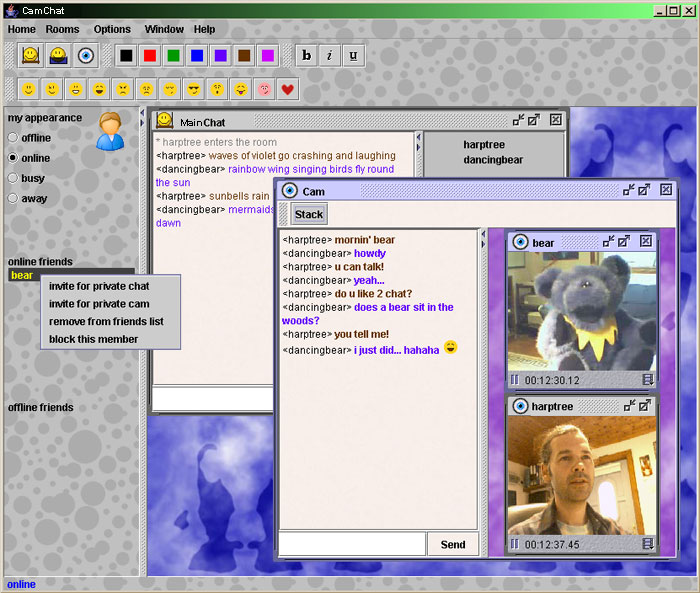Select dancingbear in MainChat user list
The image size is (700, 593).
(493, 160)
